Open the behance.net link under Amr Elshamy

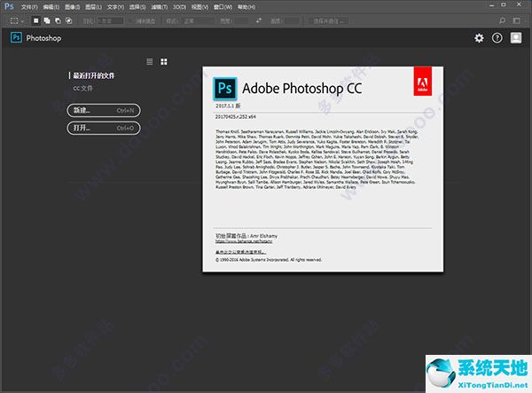[244, 241]
